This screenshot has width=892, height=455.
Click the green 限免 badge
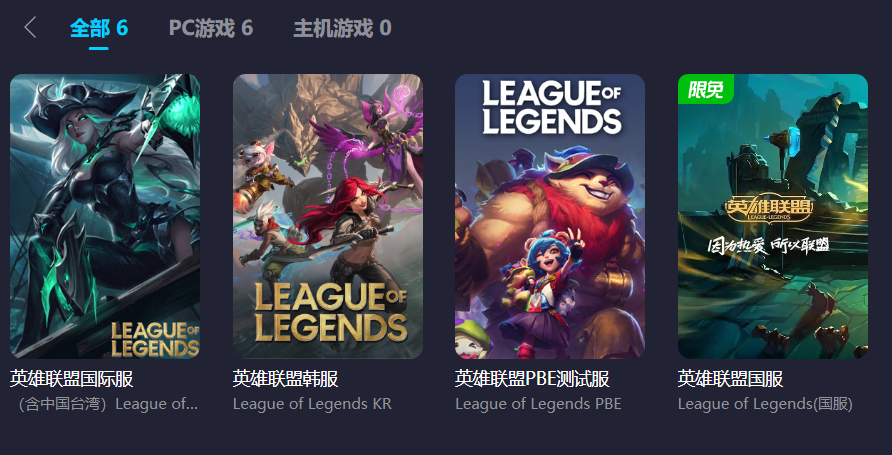click(x=705, y=89)
